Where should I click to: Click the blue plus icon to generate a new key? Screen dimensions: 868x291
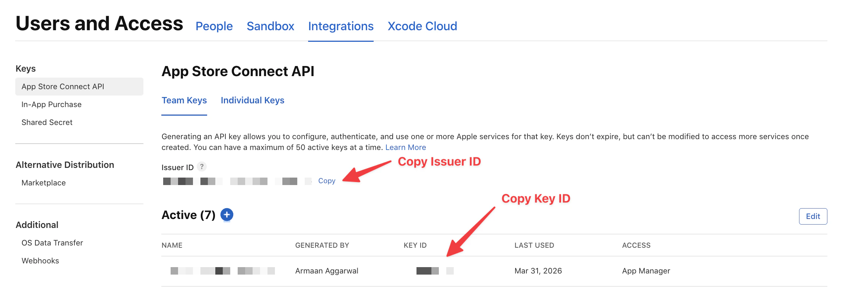click(226, 215)
